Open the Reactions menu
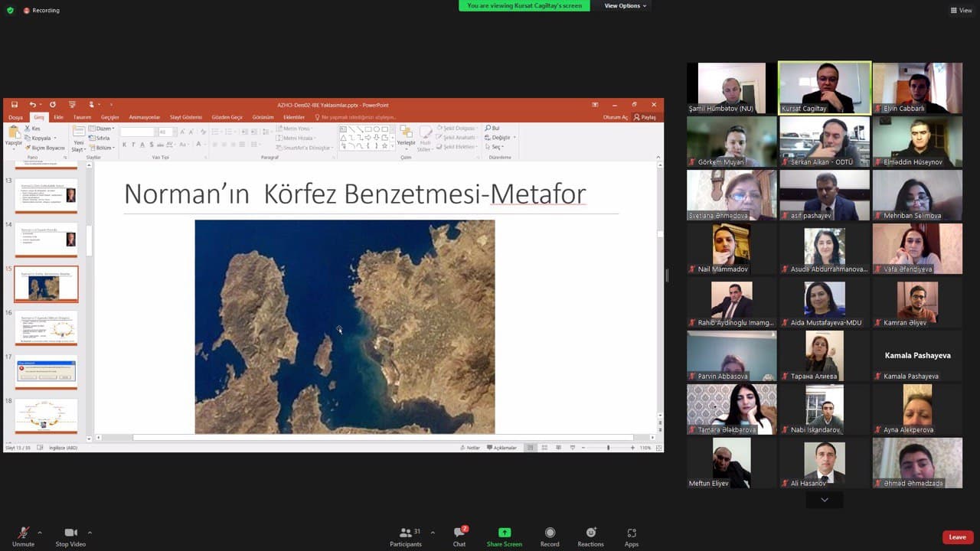Viewport: 980px width, 551px height. 590,536
